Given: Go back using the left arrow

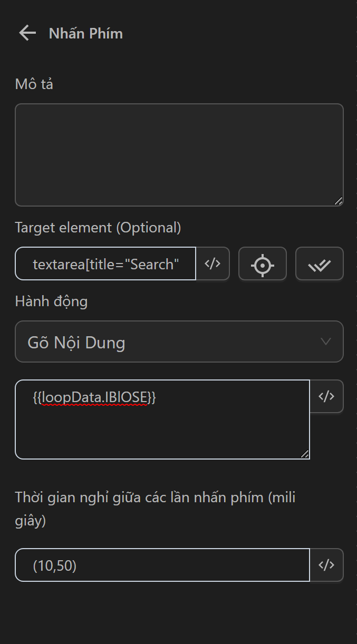Looking at the screenshot, I should pos(27,33).
